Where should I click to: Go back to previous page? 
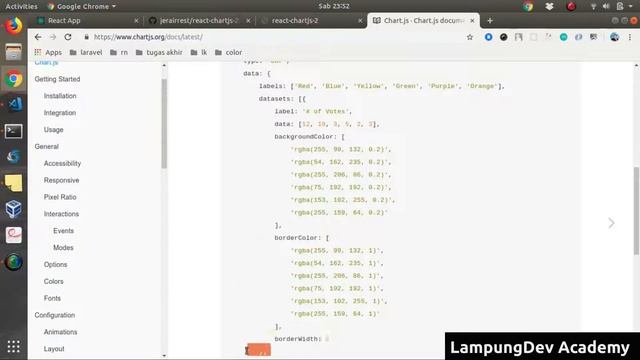(x=38, y=37)
